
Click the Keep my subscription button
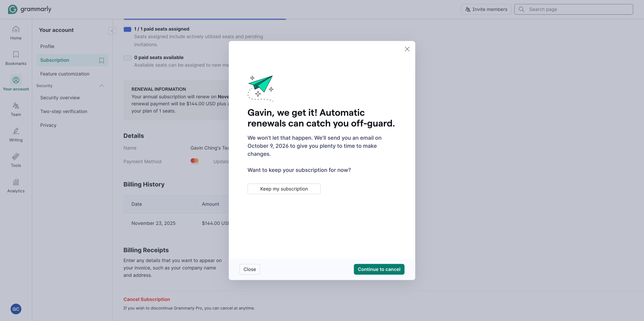[284, 189]
